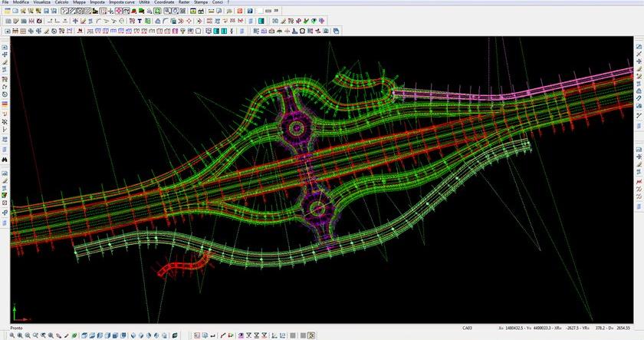Open the Coordinate menu

tap(164, 3)
